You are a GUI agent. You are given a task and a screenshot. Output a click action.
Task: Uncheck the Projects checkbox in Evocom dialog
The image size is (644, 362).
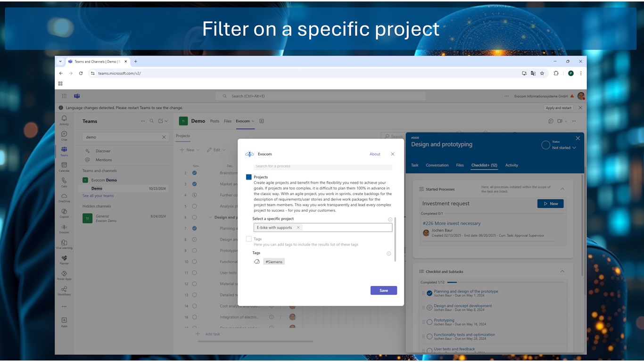(x=248, y=177)
